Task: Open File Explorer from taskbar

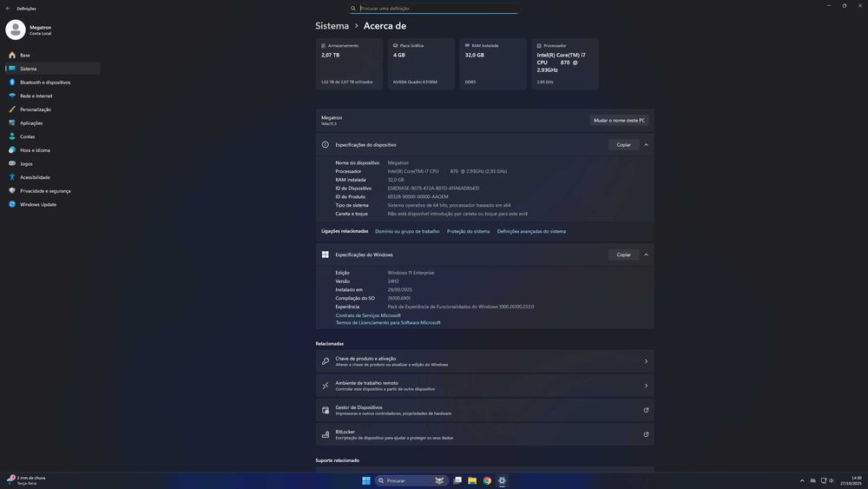Action: pos(472,480)
